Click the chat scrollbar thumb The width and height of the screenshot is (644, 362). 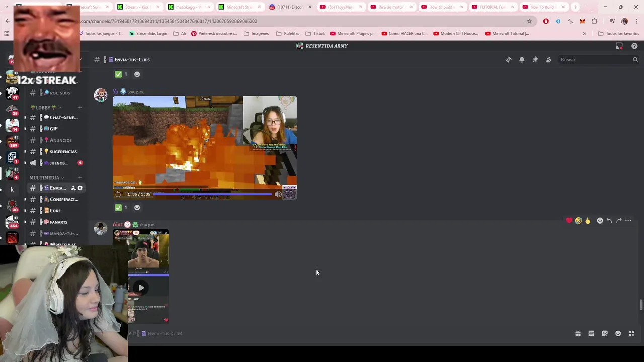[x=641, y=305]
